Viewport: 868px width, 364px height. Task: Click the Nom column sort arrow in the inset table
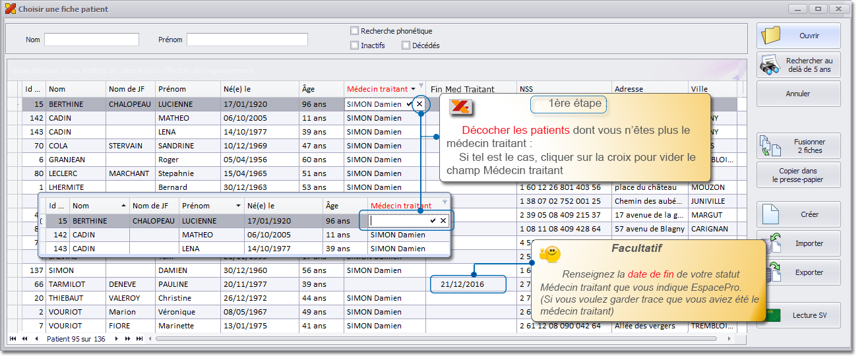click(123, 206)
